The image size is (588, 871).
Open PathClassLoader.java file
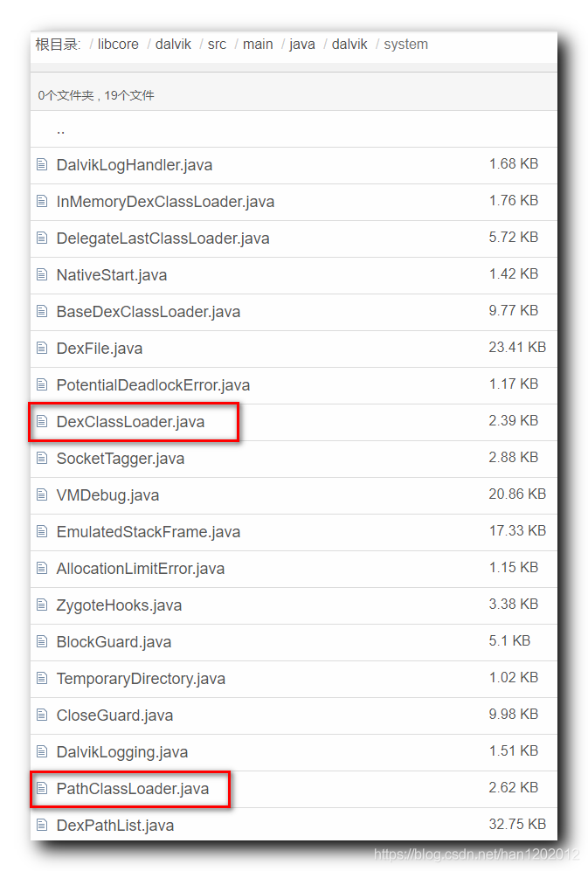coord(133,788)
